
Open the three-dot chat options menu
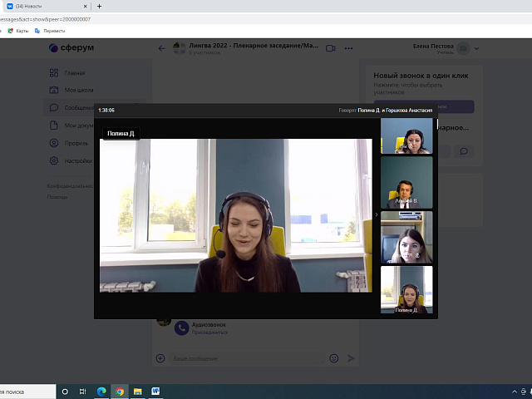tap(349, 48)
